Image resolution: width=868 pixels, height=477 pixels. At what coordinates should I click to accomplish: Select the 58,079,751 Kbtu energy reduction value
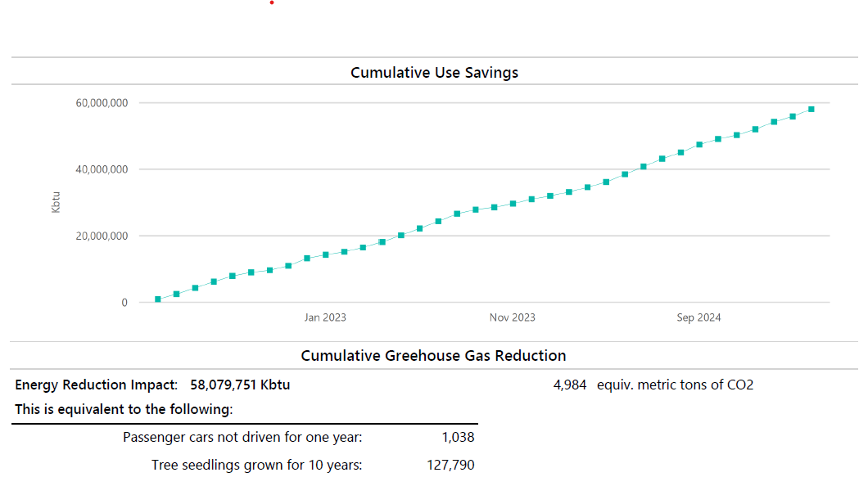240,385
